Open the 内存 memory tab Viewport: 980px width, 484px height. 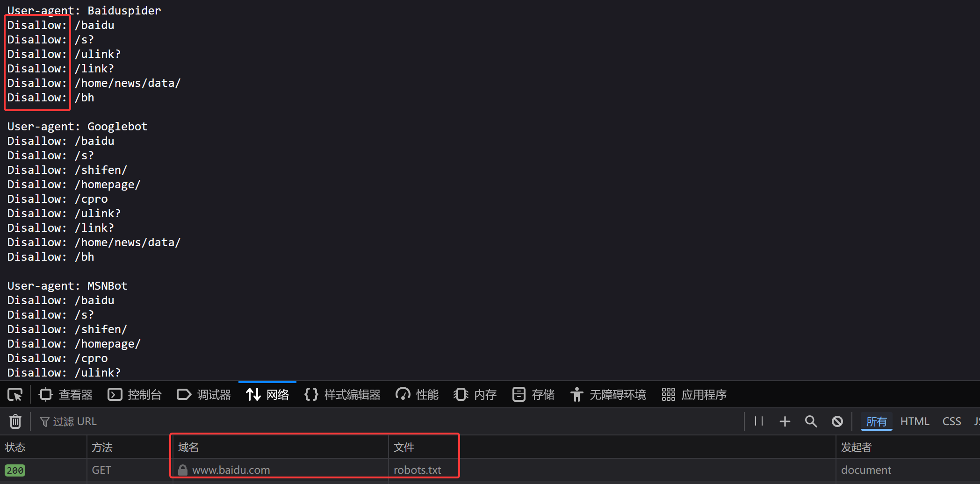(475, 395)
